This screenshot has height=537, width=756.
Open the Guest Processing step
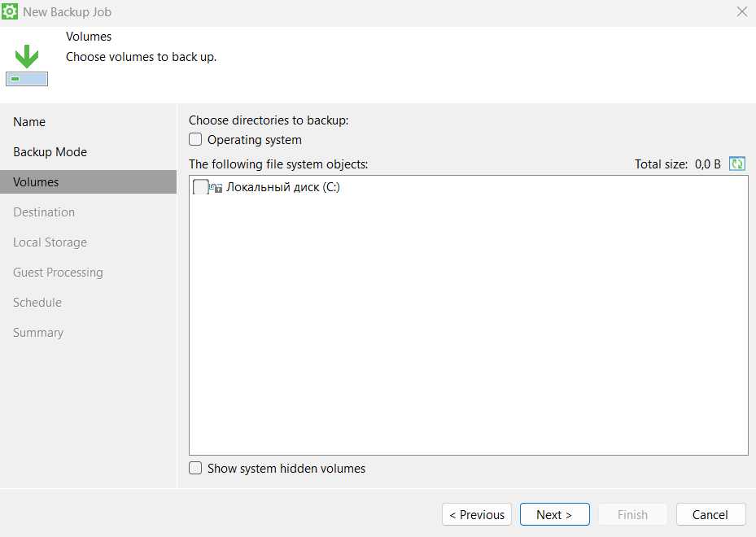tap(58, 273)
